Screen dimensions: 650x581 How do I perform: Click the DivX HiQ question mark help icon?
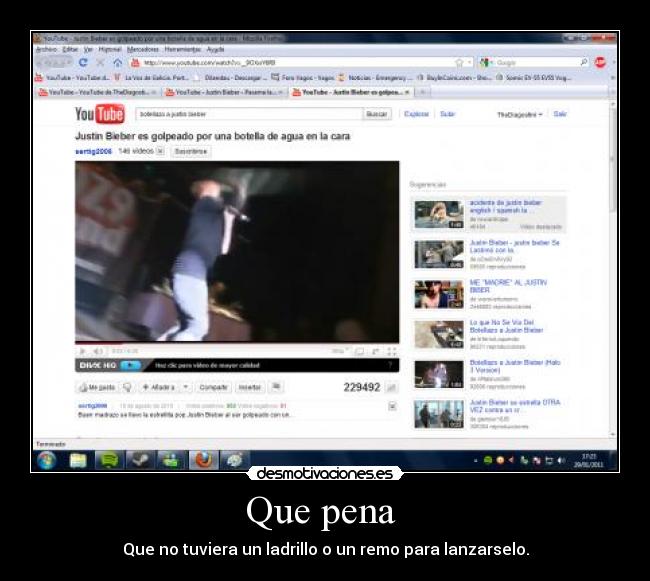tap(390, 365)
